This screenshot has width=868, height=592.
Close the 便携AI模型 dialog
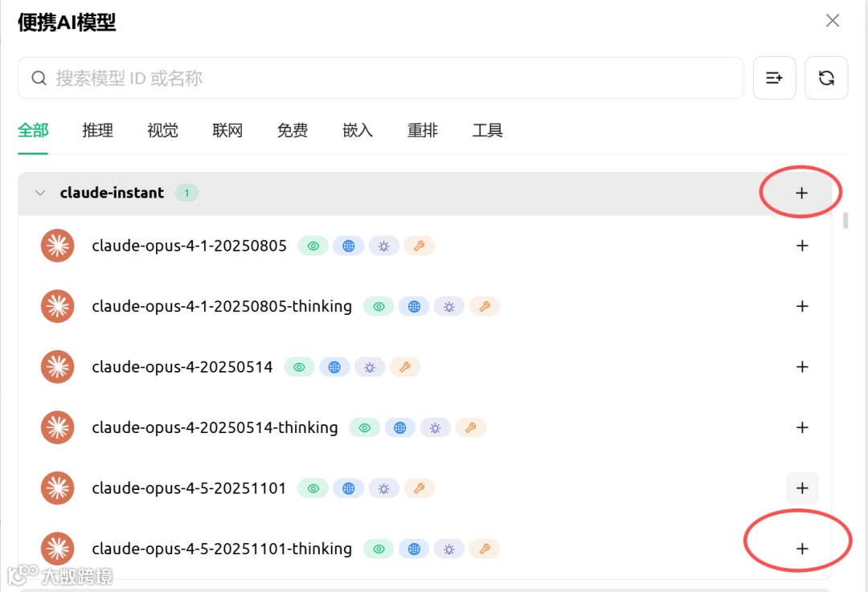pos(833,21)
